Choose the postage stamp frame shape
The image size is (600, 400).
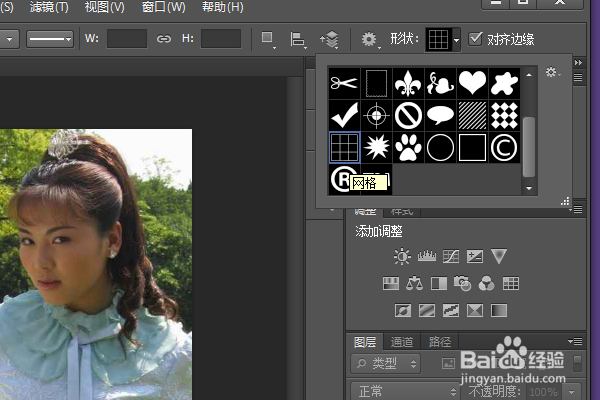click(376, 83)
